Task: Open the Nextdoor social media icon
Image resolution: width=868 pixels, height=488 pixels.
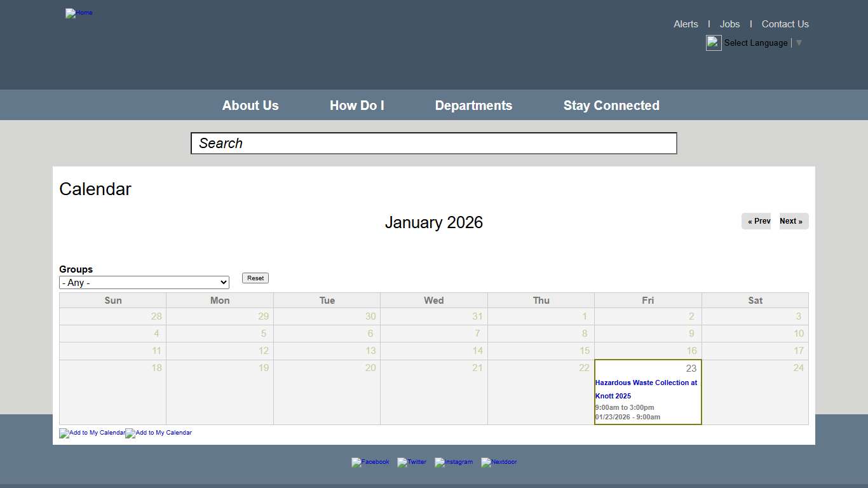Action: click(499, 463)
